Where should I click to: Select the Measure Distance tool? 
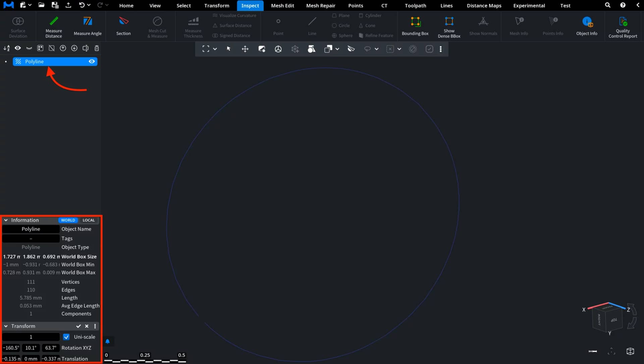54,27
